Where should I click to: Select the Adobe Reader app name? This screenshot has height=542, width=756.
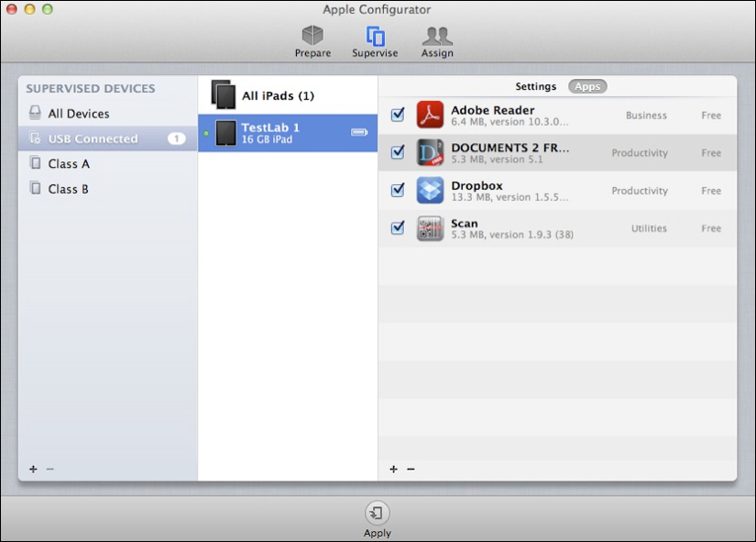click(493, 110)
